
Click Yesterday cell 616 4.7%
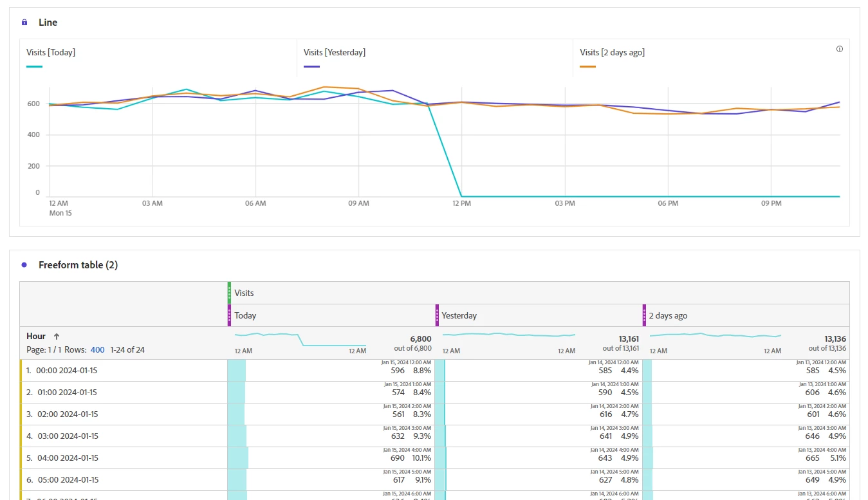539,414
